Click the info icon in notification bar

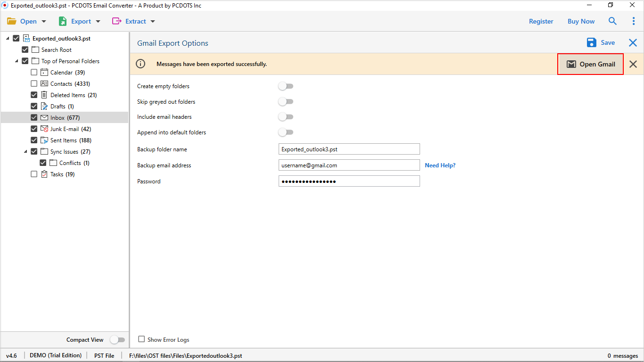pyautogui.click(x=140, y=64)
